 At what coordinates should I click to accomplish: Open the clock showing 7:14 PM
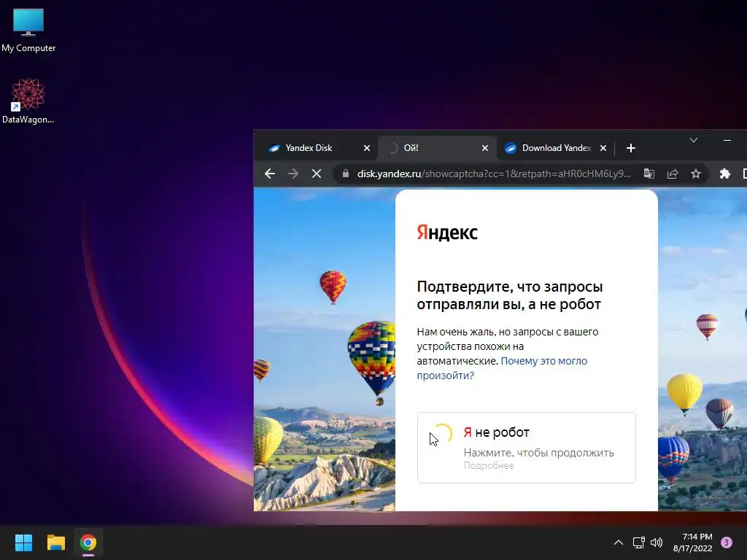point(693,542)
